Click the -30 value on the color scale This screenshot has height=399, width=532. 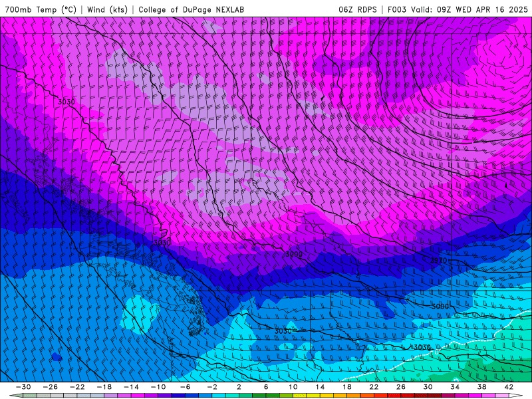[x=23, y=387]
